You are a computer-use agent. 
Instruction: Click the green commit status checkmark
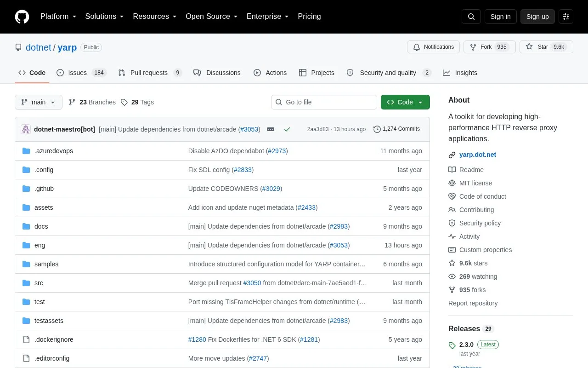287,129
